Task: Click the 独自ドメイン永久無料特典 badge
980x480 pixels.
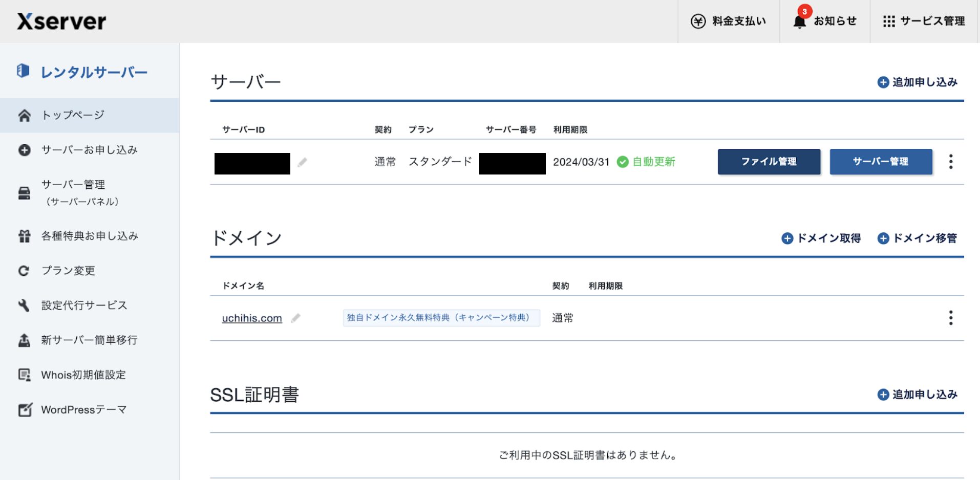Action: 441,318
